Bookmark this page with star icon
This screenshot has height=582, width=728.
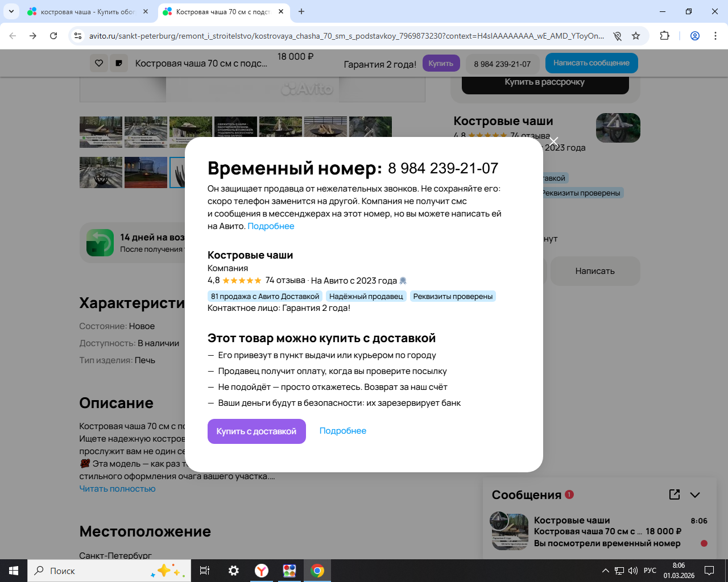tap(636, 36)
